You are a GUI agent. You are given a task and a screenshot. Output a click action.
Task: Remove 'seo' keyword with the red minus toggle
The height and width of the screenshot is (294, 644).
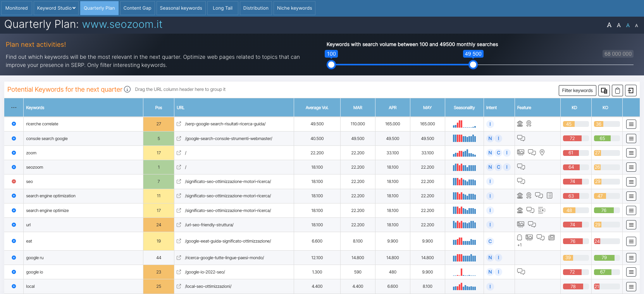click(14, 181)
